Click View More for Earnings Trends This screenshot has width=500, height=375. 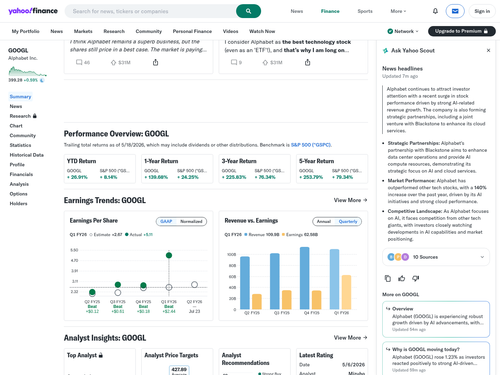click(x=350, y=200)
